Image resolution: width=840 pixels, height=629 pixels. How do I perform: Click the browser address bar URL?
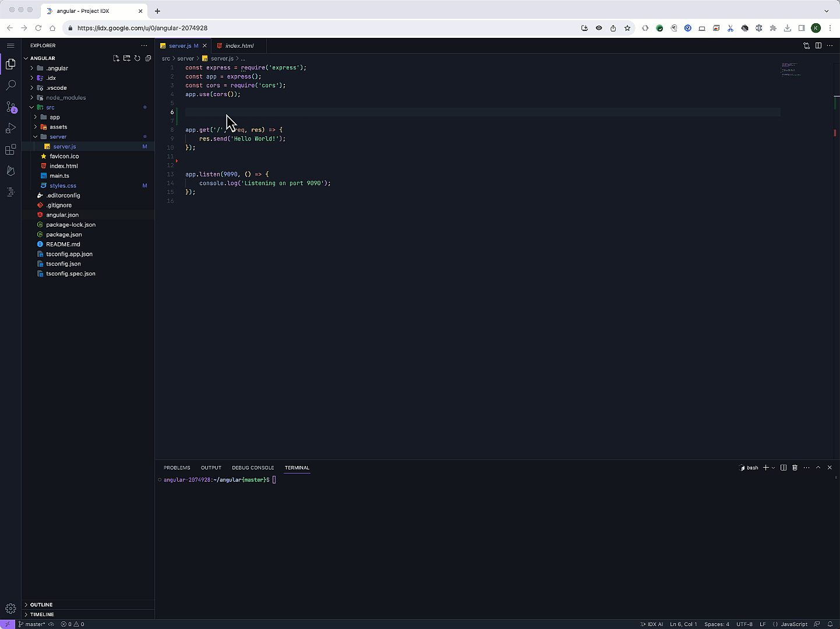point(142,28)
